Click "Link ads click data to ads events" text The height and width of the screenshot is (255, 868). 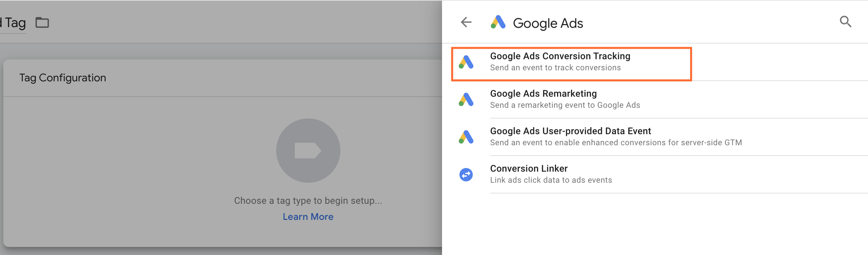[x=551, y=180]
